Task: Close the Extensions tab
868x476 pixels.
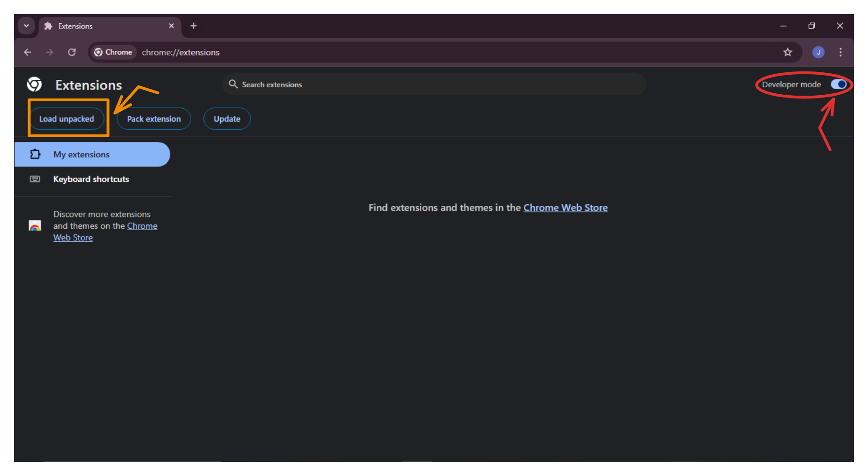Action: click(x=171, y=26)
